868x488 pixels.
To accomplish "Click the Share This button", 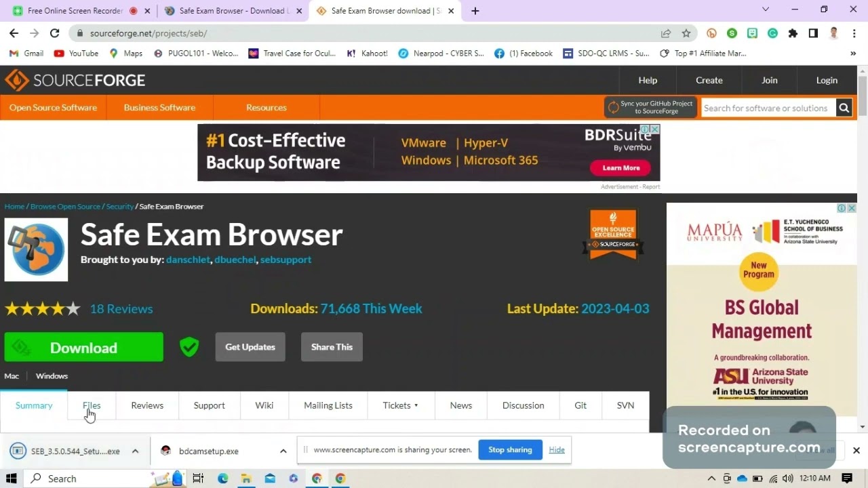I will [332, 347].
